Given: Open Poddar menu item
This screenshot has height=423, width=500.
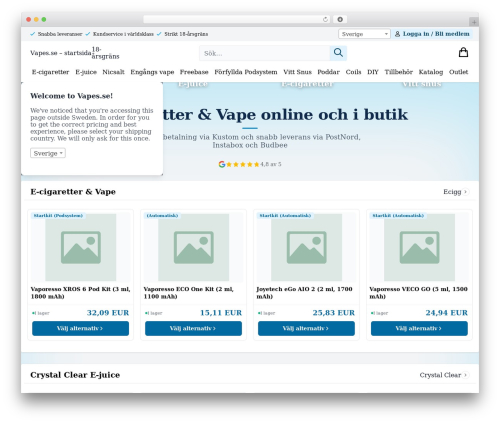Looking at the screenshot, I should point(328,72).
